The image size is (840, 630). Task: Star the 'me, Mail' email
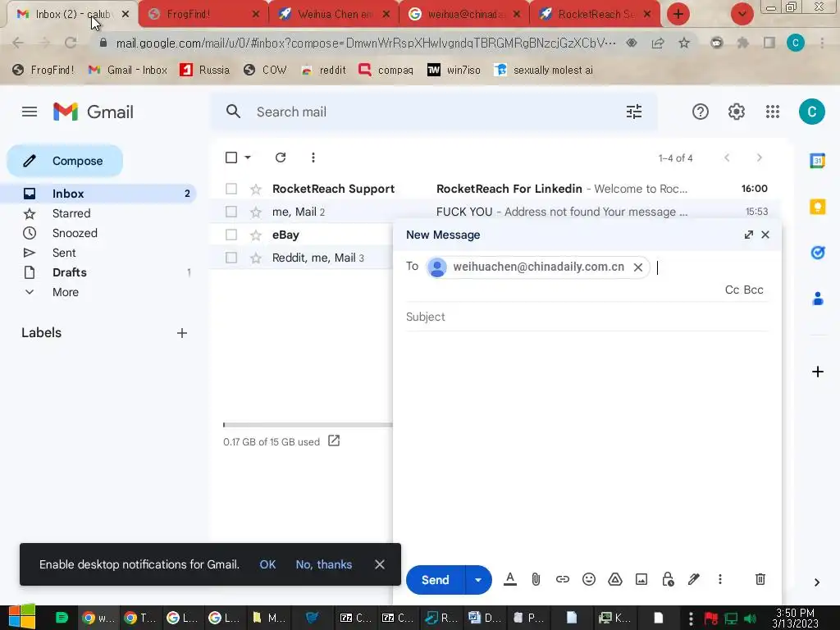(x=256, y=212)
